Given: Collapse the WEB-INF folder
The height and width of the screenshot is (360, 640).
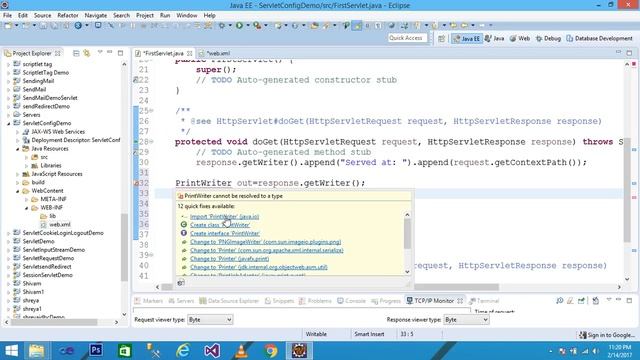Looking at the screenshot, I should [27, 208].
